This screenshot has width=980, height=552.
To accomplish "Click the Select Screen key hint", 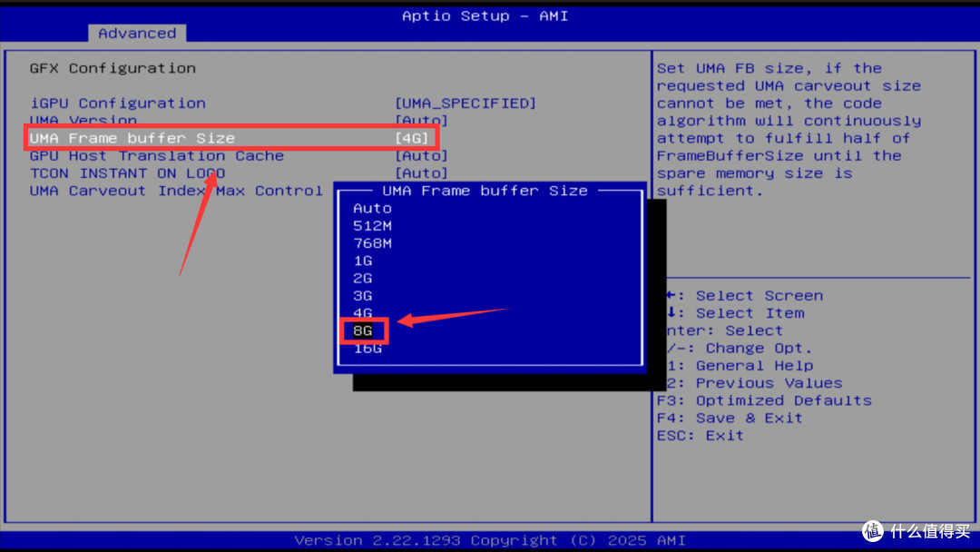I will click(759, 296).
